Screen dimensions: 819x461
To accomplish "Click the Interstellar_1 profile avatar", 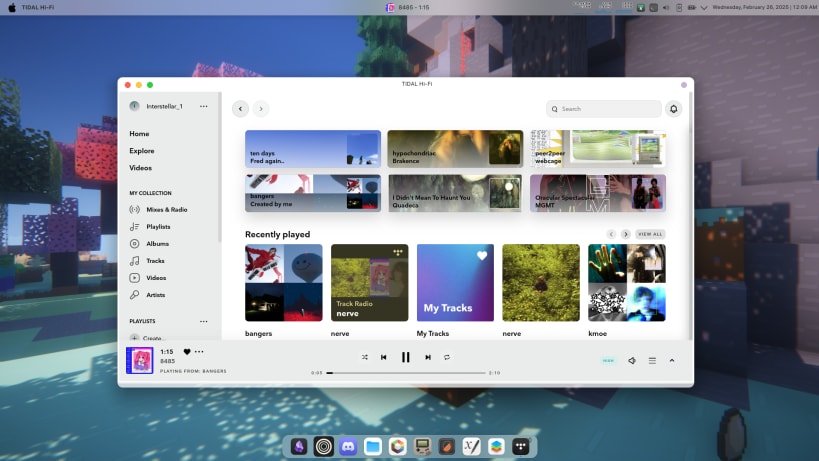I will tap(134, 106).
